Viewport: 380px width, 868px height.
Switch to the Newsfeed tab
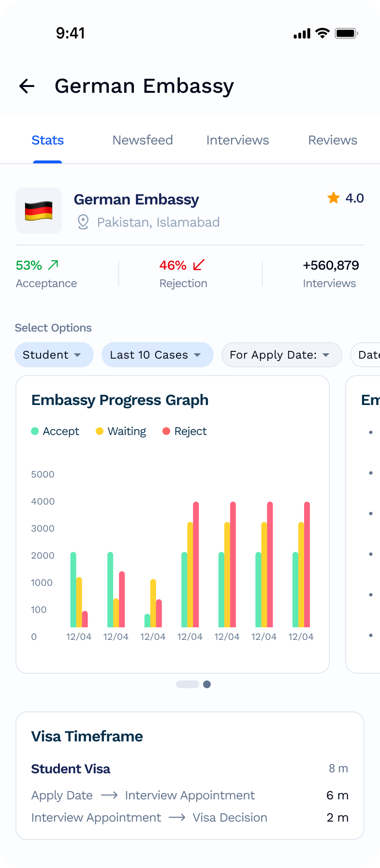click(x=143, y=140)
